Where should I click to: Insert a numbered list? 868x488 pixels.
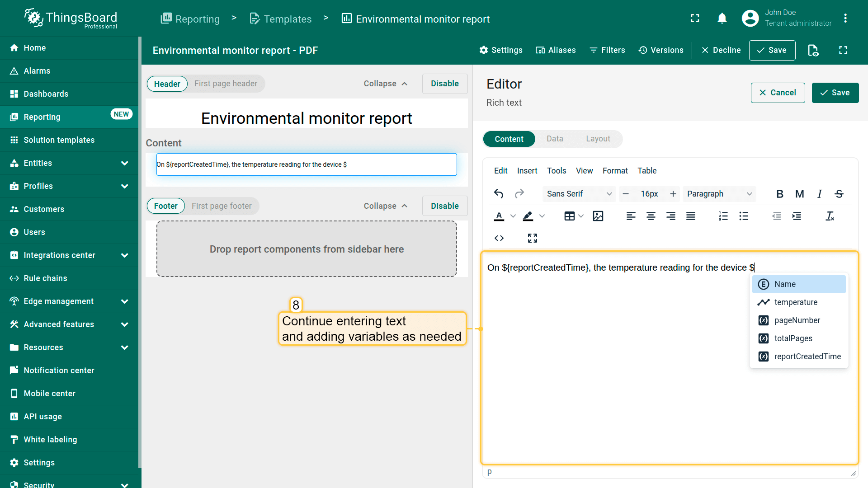(x=723, y=216)
